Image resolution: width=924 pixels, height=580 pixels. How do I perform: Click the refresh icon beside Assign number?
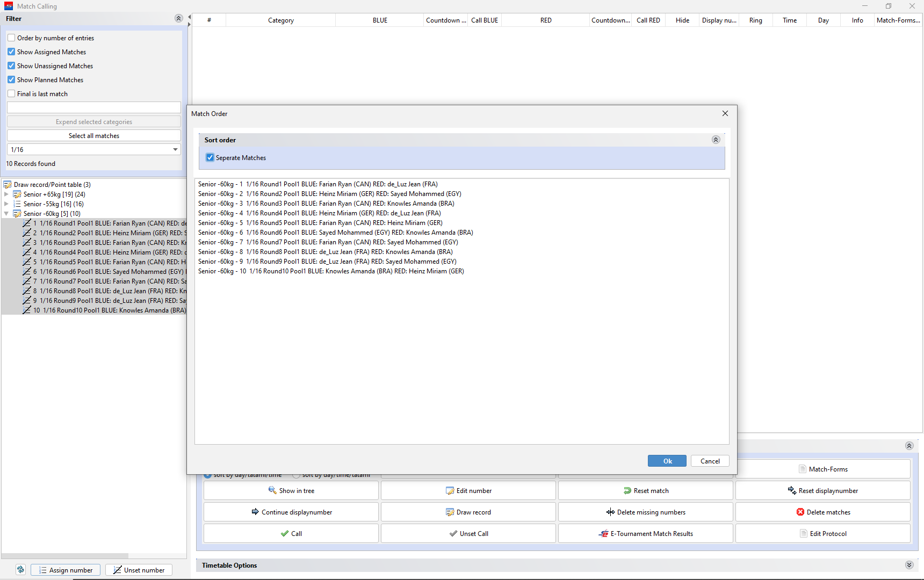20,570
